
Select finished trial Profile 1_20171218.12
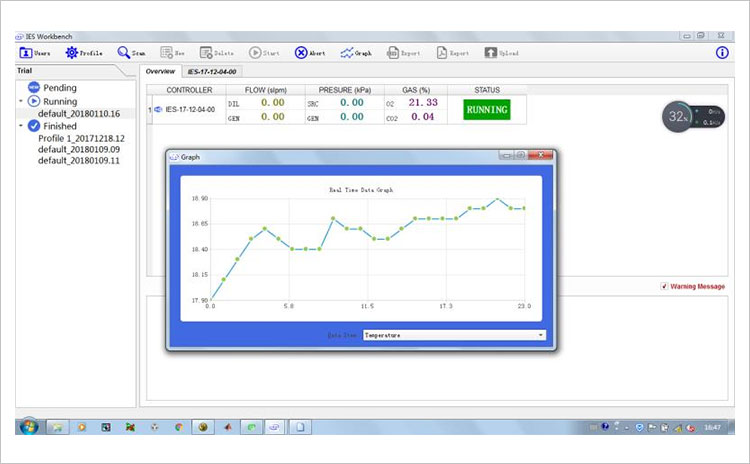pos(81,138)
